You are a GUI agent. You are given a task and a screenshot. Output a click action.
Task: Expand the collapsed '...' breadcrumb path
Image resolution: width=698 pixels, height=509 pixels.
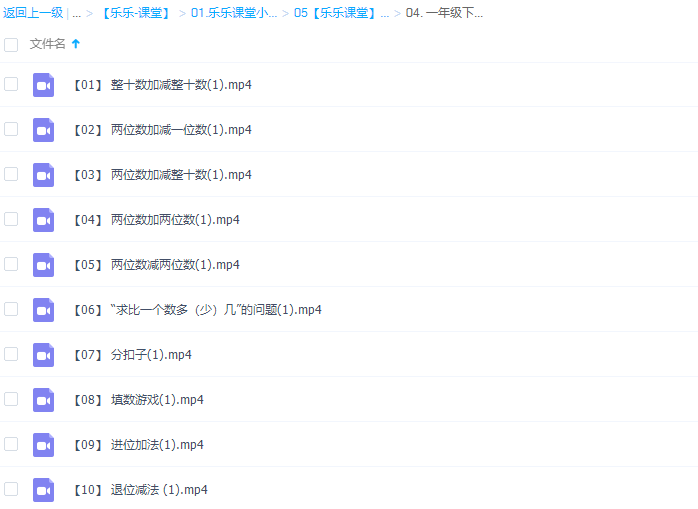(x=76, y=13)
